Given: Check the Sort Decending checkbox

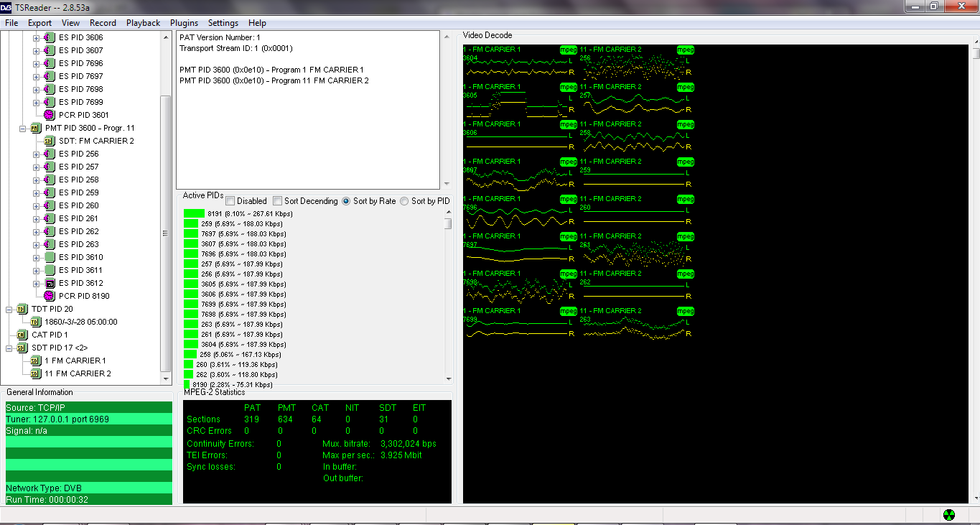Looking at the screenshot, I should click(277, 201).
